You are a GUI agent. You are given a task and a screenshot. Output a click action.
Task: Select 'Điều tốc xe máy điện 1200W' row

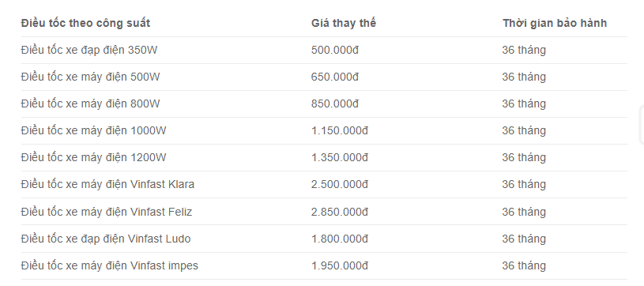324,158
